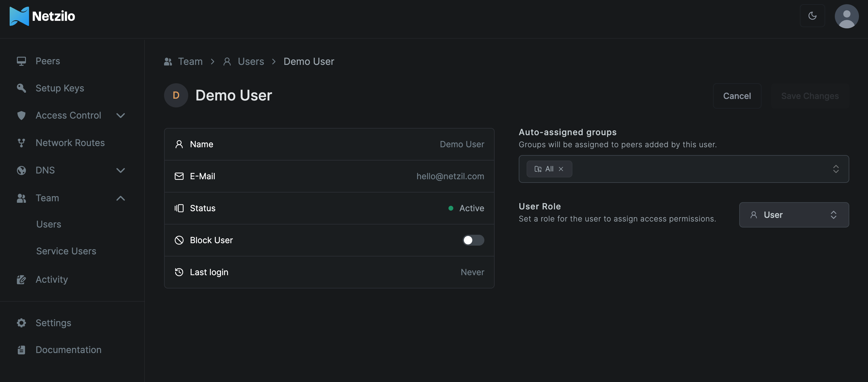Viewport: 868px width, 382px height.
Task: Click the Netzilo logo
Action: point(42,16)
